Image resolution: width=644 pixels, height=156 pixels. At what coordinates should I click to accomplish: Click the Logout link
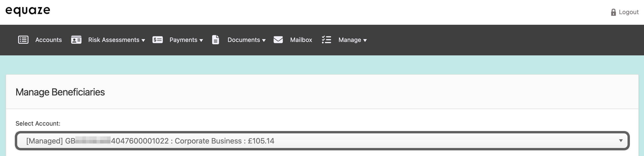coord(628,12)
